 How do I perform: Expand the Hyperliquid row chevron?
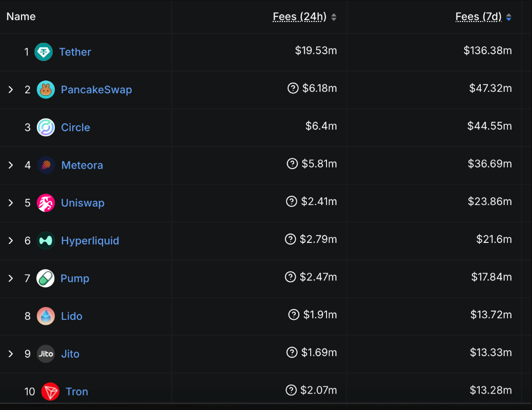(10, 241)
